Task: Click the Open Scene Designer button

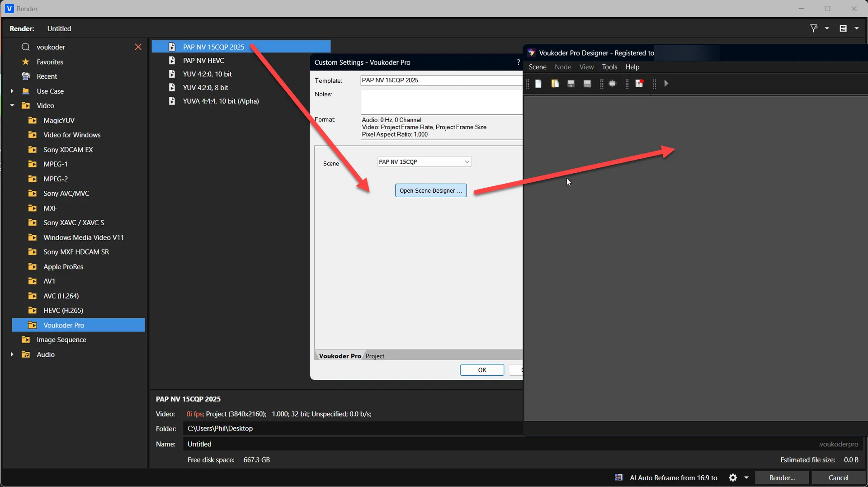Action: pos(431,190)
